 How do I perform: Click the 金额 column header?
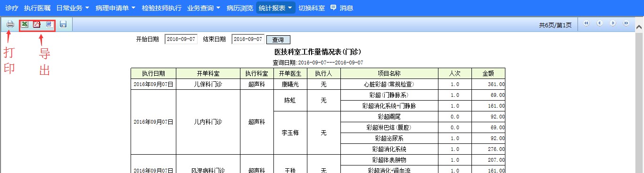488,73
